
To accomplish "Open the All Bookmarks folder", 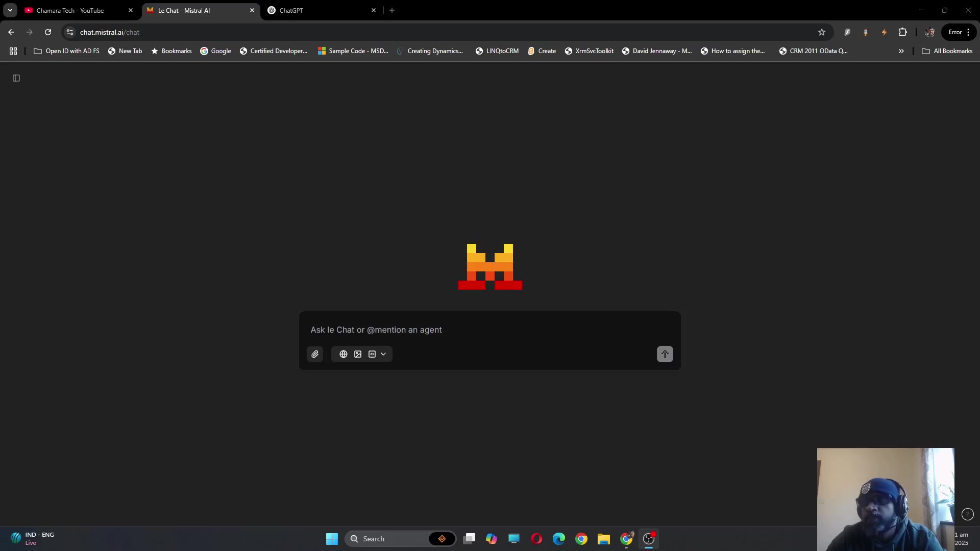I will click(947, 51).
